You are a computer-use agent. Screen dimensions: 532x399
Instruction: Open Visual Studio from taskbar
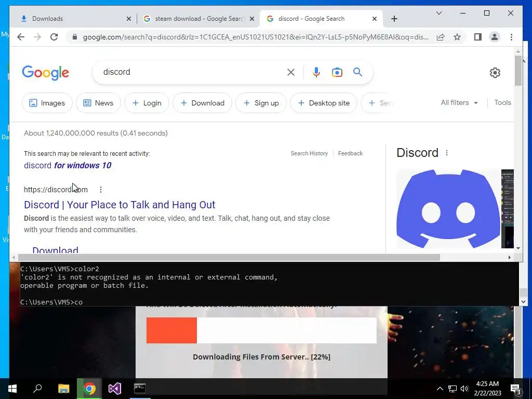pyautogui.click(x=115, y=389)
